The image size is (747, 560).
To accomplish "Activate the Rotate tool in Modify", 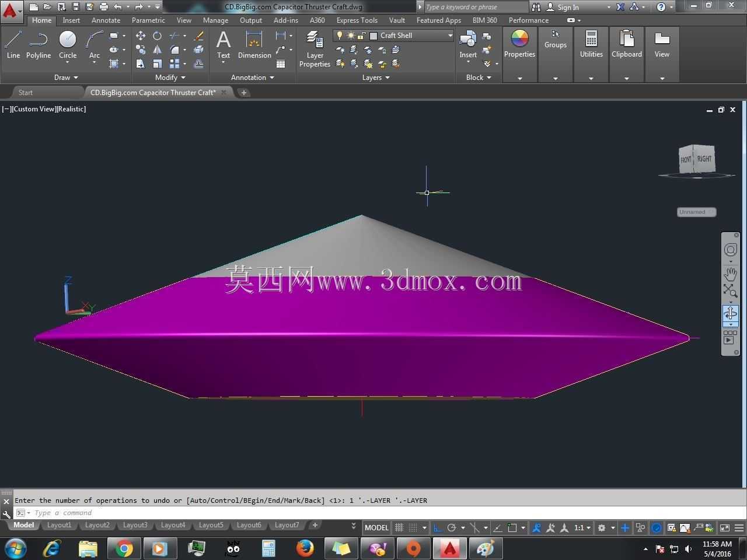I will (x=157, y=36).
